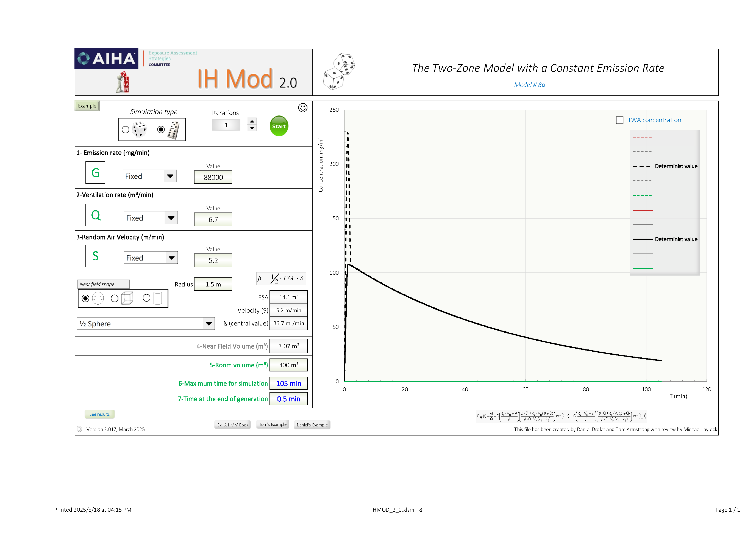Click the green Q ventilation icon

point(95,215)
